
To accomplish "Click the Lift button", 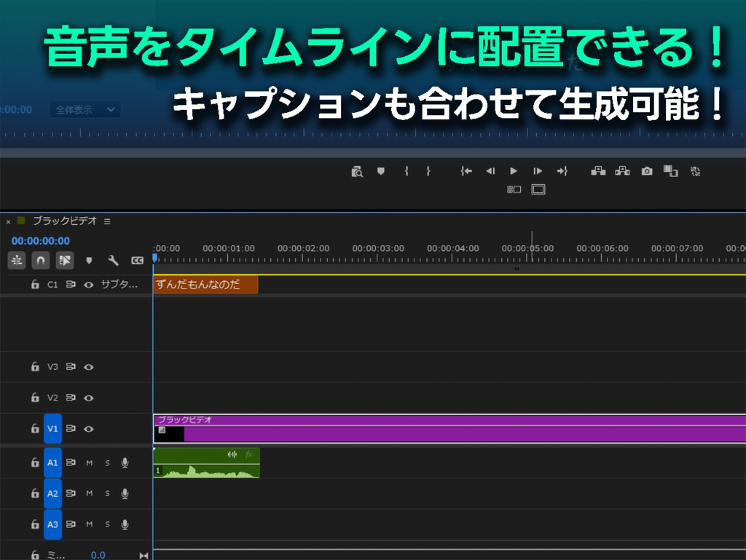I will [598, 171].
